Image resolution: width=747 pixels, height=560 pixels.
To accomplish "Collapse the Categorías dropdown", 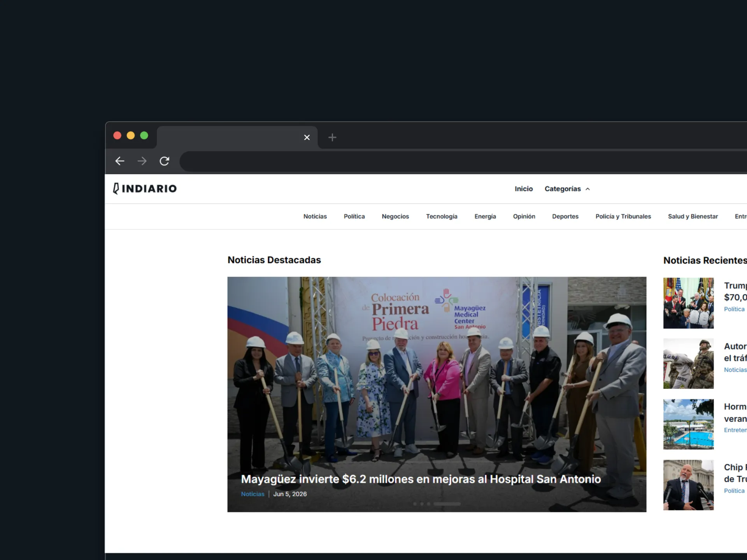I will click(567, 189).
